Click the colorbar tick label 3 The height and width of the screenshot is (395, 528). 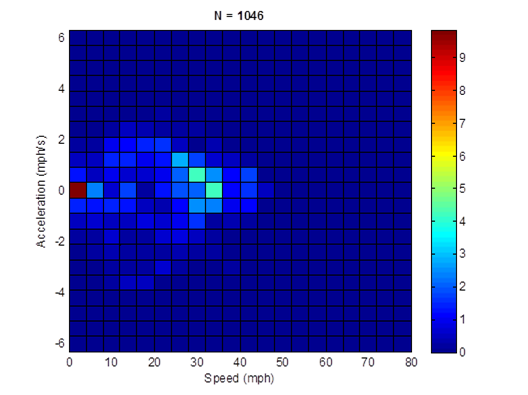(x=462, y=253)
